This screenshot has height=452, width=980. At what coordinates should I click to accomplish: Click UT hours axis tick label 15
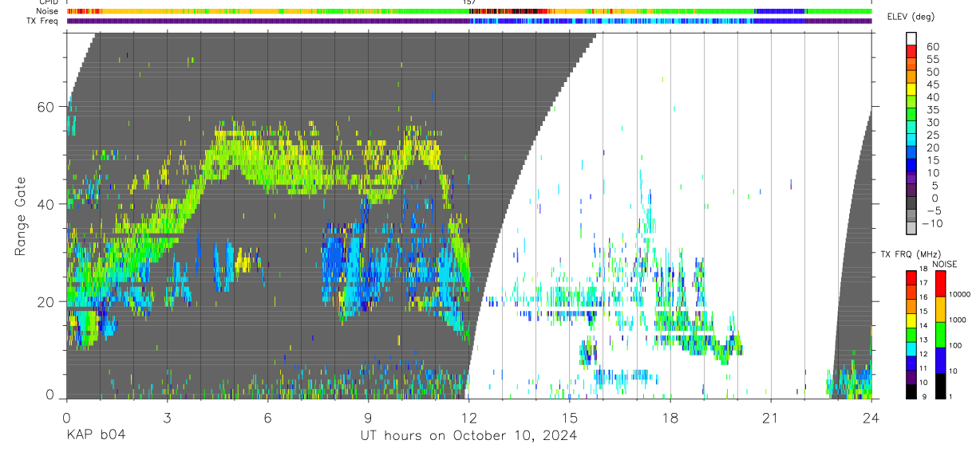tap(569, 418)
